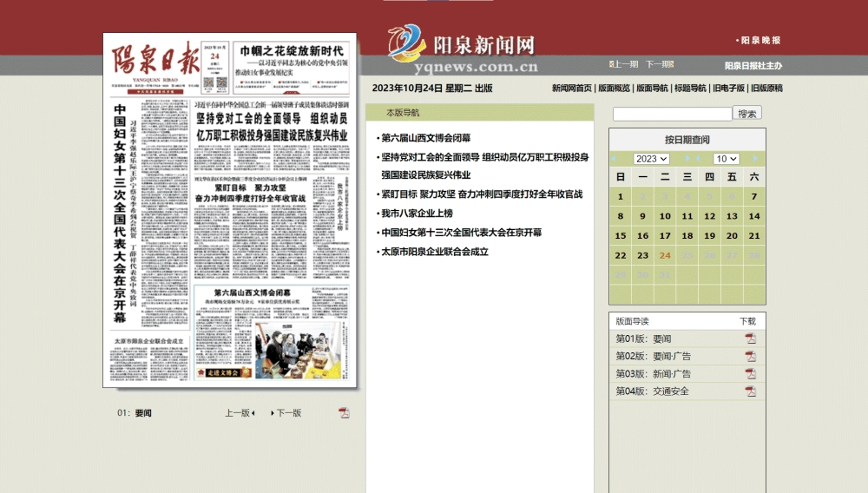The width and height of the screenshot is (868, 493).
Task: Select October 12 in calendar
Action: (710, 216)
